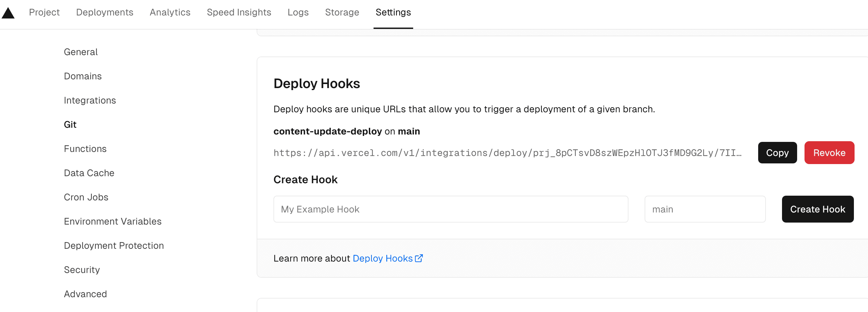Select Integrations in the sidebar
The image size is (868, 312).
90,101
